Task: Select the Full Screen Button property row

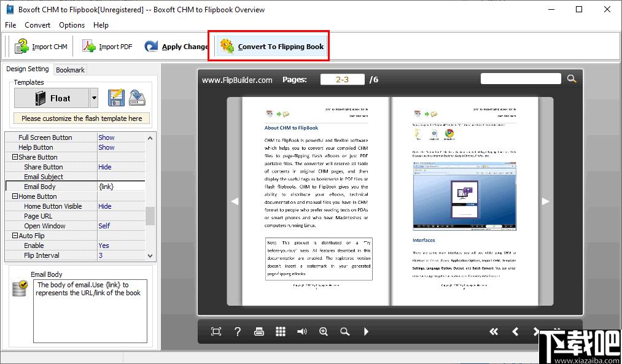Action: coord(76,137)
